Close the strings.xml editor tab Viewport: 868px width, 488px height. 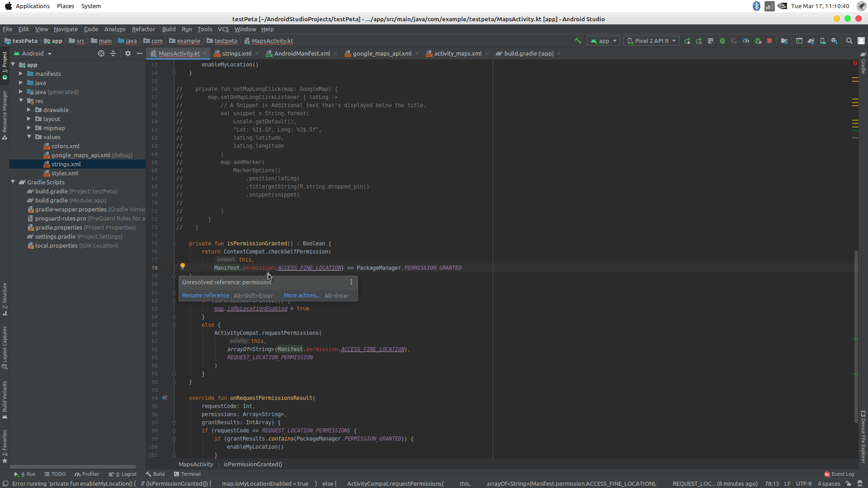click(257, 53)
